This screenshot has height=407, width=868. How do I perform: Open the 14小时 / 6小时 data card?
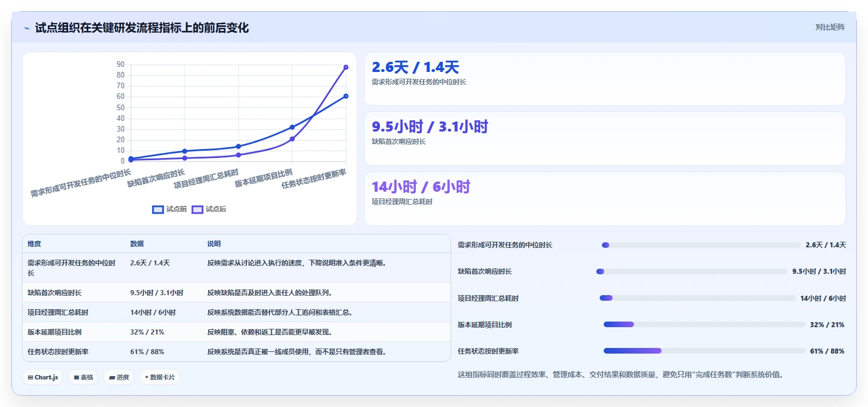coord(605,198)
